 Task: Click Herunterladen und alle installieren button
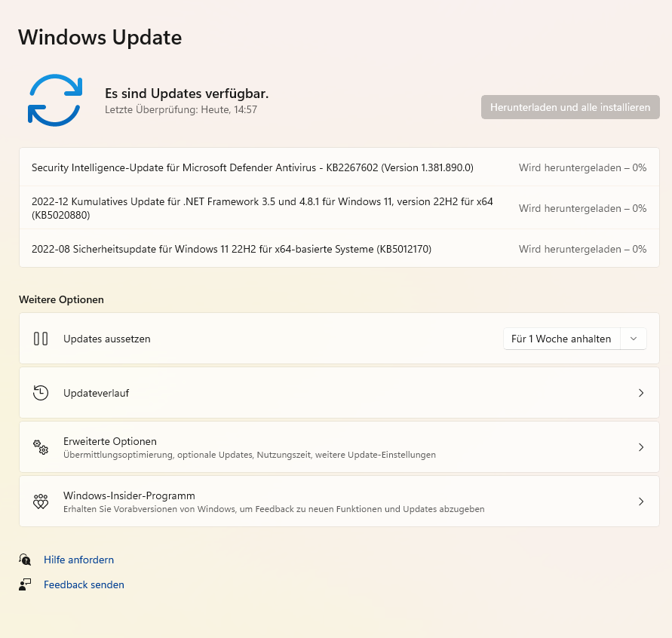click(570, 107)
